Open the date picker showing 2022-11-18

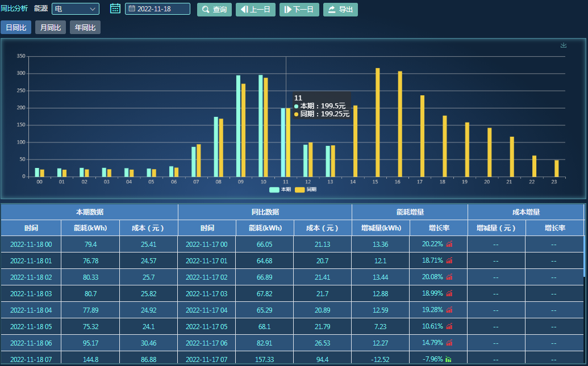click(157, 9)
